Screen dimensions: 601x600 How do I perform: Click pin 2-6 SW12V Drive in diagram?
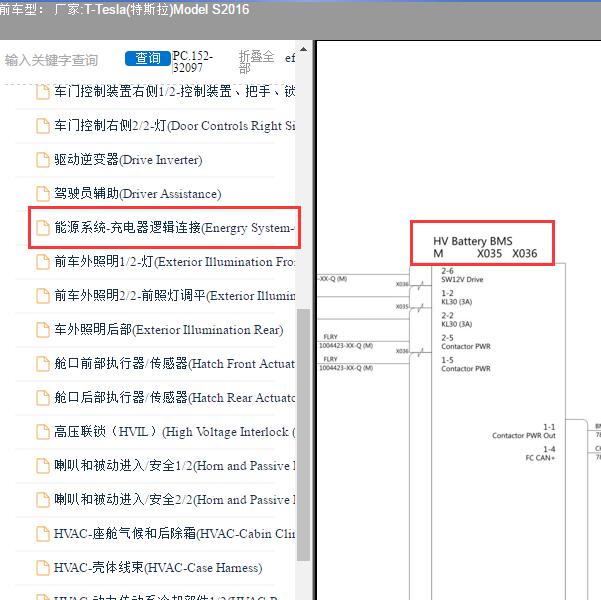click(462, 275)
